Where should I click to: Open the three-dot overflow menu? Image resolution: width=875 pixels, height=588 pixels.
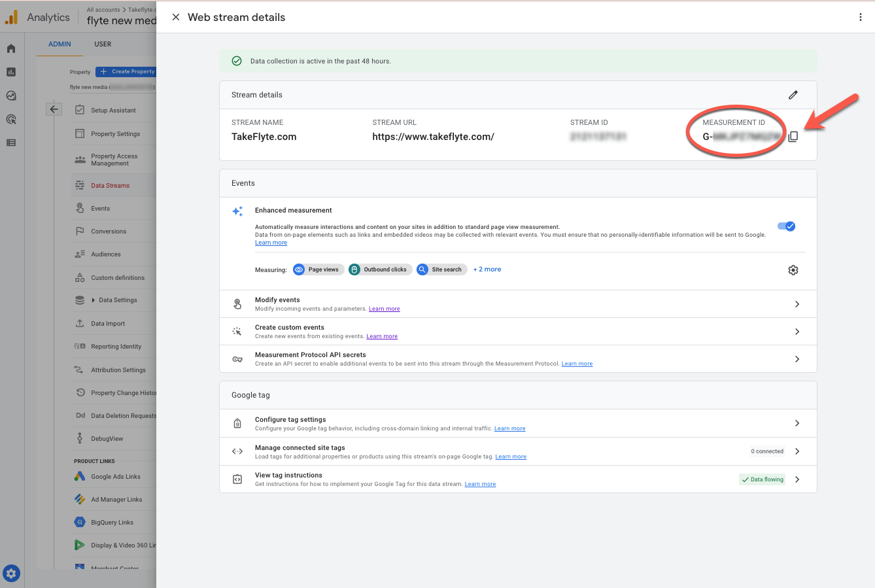(860, 17)
